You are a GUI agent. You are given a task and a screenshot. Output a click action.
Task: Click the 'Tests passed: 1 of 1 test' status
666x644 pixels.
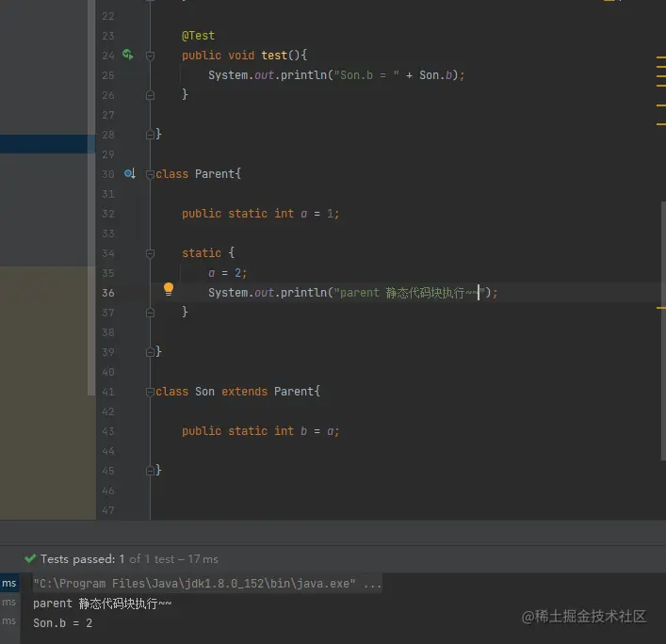pyautogui.click(x=129, y=558)
